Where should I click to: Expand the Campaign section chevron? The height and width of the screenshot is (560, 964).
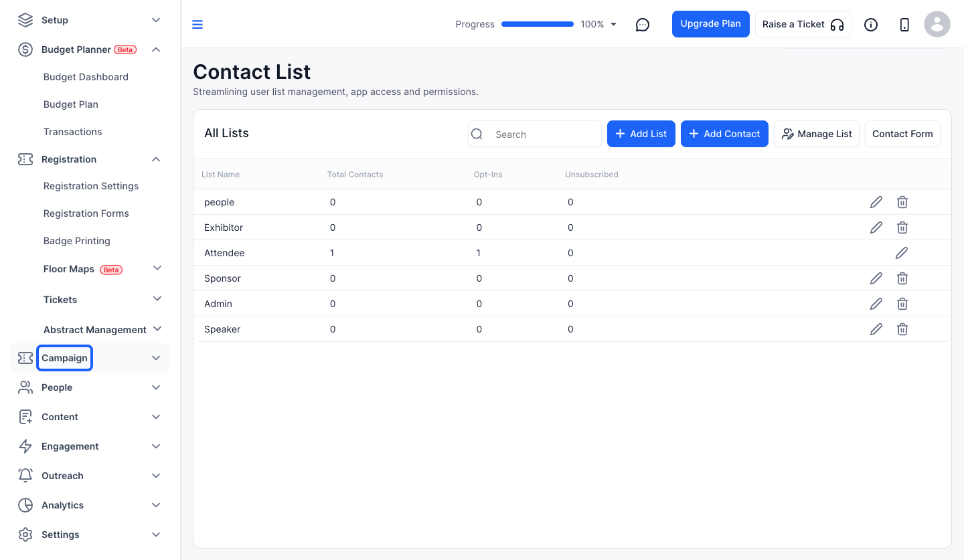pos(156,358)
